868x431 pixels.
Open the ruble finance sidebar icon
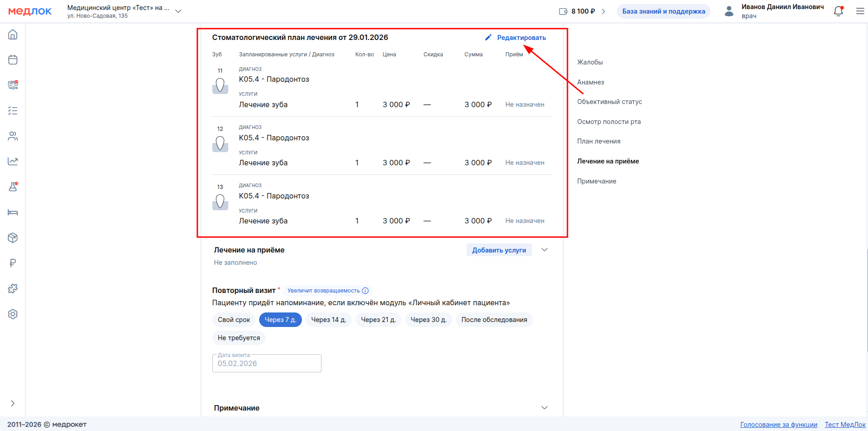[x=13, y=263]
